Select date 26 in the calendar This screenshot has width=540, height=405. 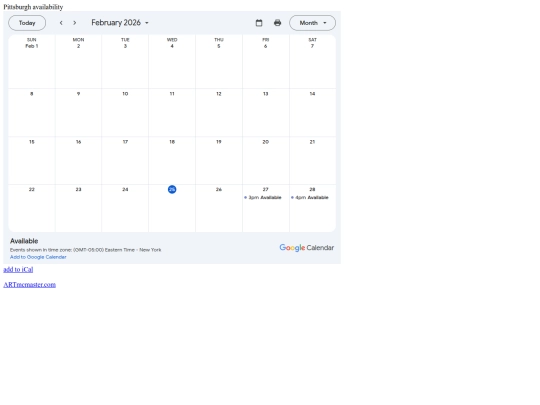(x=219, y=189)
